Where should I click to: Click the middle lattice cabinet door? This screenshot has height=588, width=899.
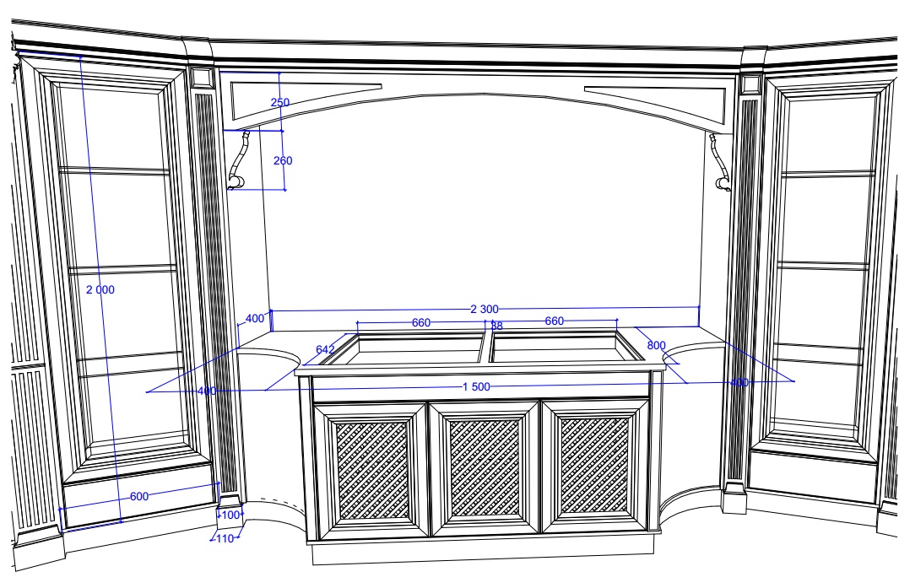[485, 468]
